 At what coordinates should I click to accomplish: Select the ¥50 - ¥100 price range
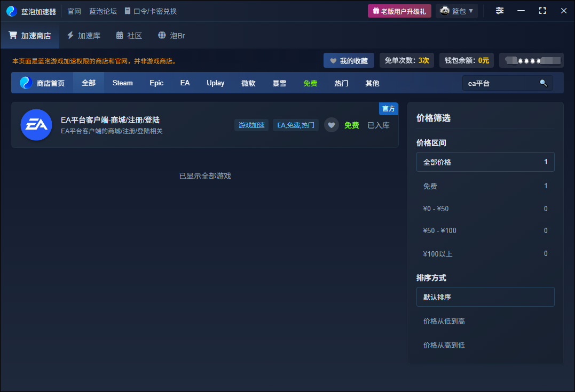pos(485,231)
